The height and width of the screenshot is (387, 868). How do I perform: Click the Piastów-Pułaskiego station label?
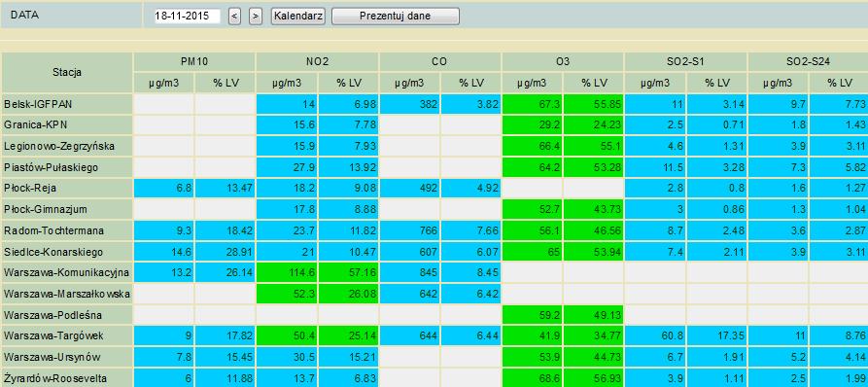[x=67, y=167]
